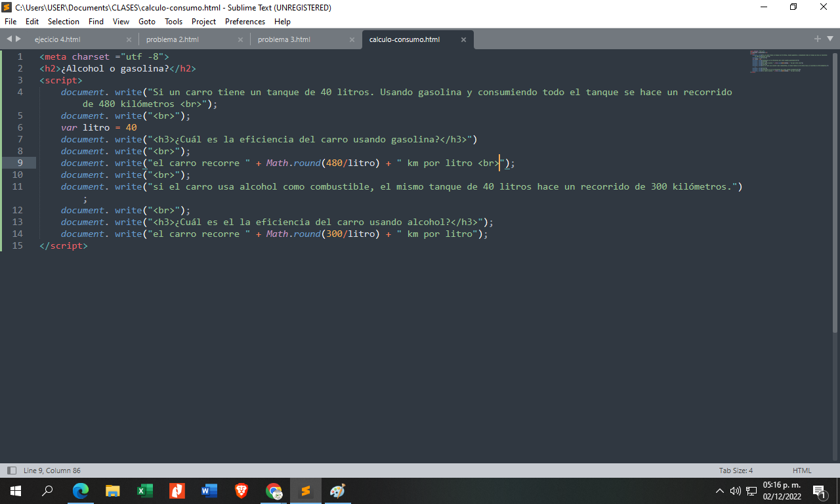This screenshot has height=504, width=840.
Task: Open the Windows Start menu
Action: pyautogui.click(x=16, y=491)
